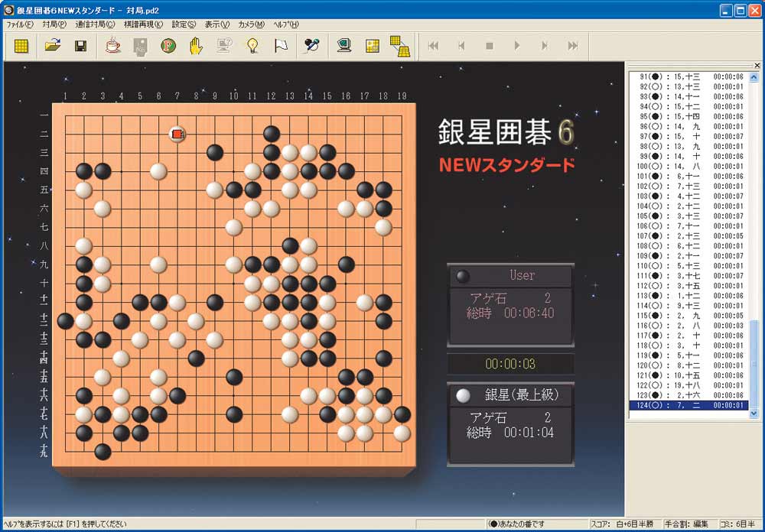Viewport: 765px width, 532px height.
Task: Click the yellow hand icon
Action: (x=196, y=46)
